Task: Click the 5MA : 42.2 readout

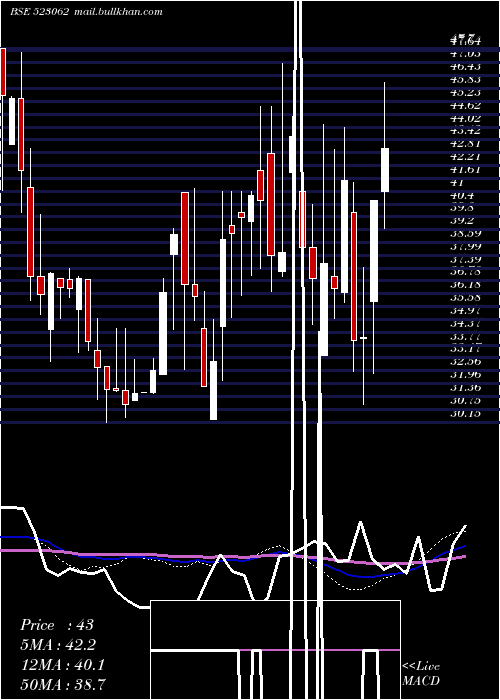Action: click(58, 645)
